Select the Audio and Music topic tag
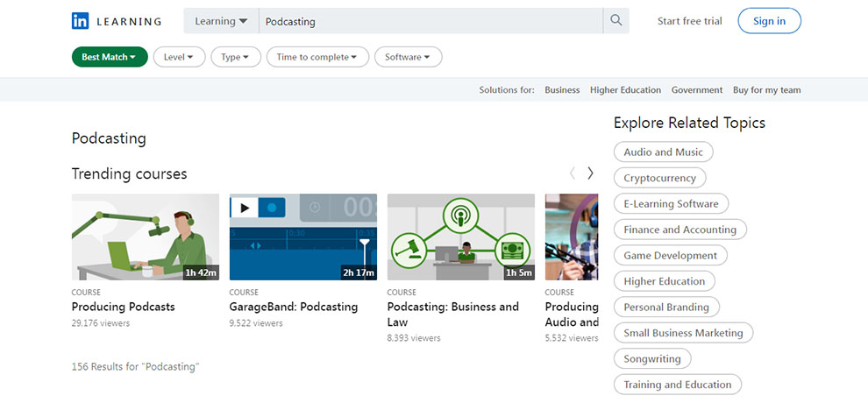 (x=663, y=152)
